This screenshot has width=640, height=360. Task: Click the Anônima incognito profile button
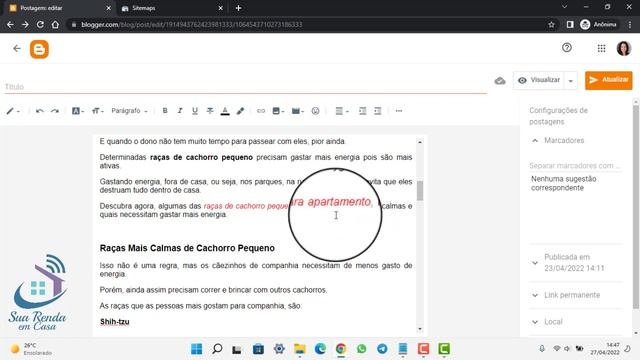(x=598, y=24)
